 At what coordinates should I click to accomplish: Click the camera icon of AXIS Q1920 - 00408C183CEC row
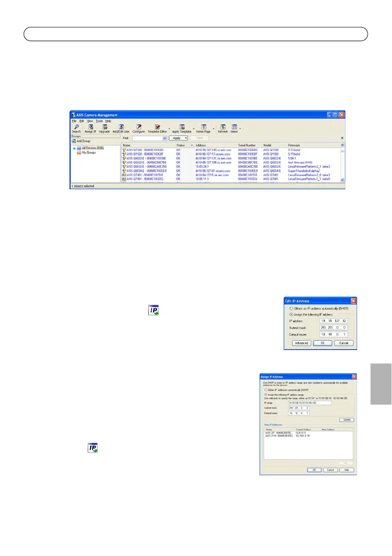(124, 150)
